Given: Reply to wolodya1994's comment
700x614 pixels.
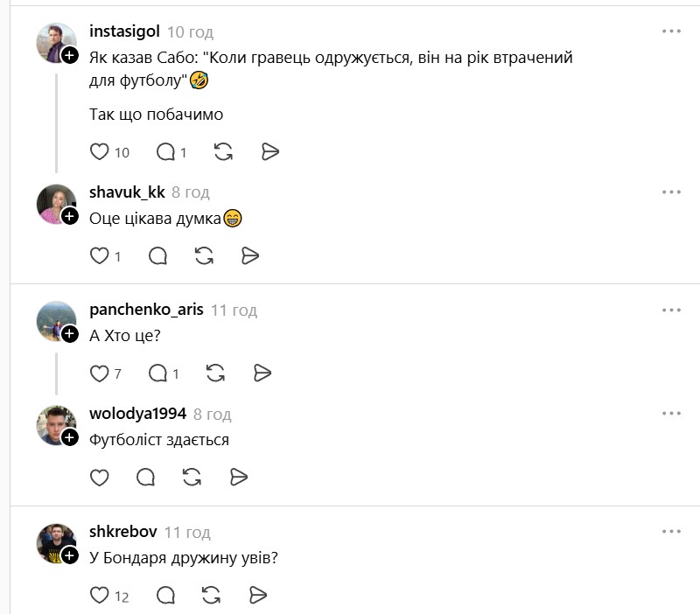Looking at the screenshot, I should pos(146,477).
